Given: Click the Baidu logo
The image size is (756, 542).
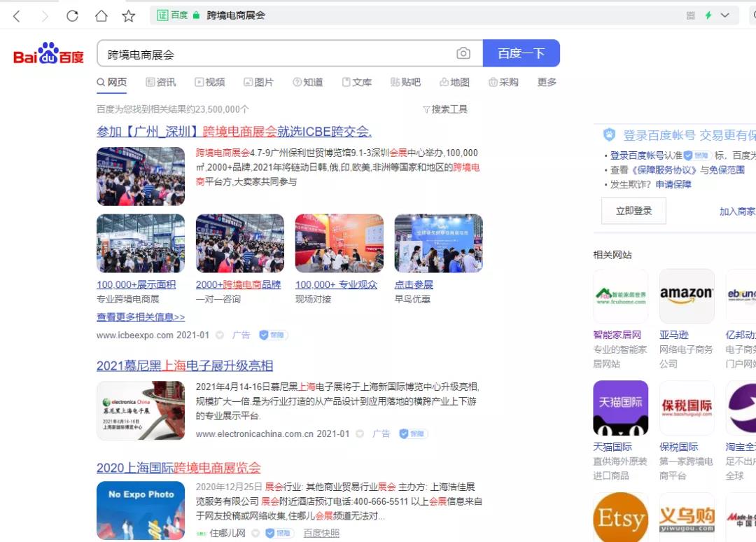Looking at the screenshot, I should [48, 53].
